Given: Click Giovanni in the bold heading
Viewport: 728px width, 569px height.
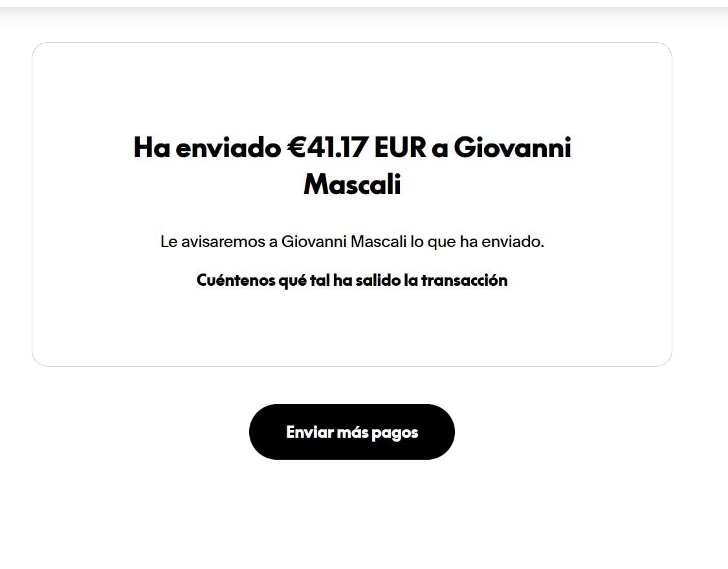Looking at the screenshot, I should (512, 147).
